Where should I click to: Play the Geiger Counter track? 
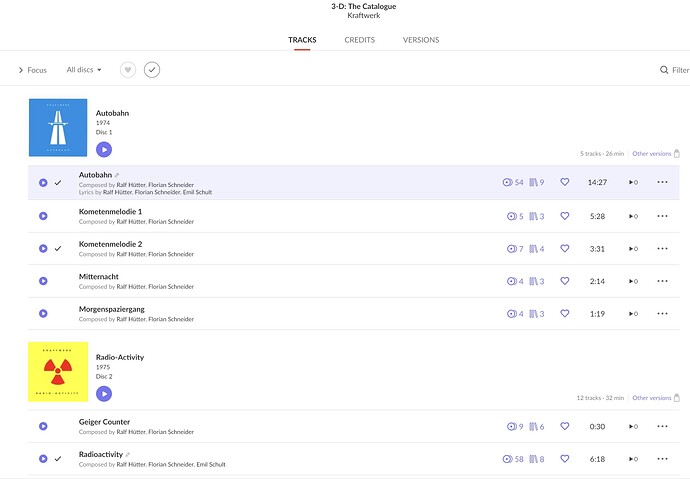pyautogui.click(x=43, y=426)
